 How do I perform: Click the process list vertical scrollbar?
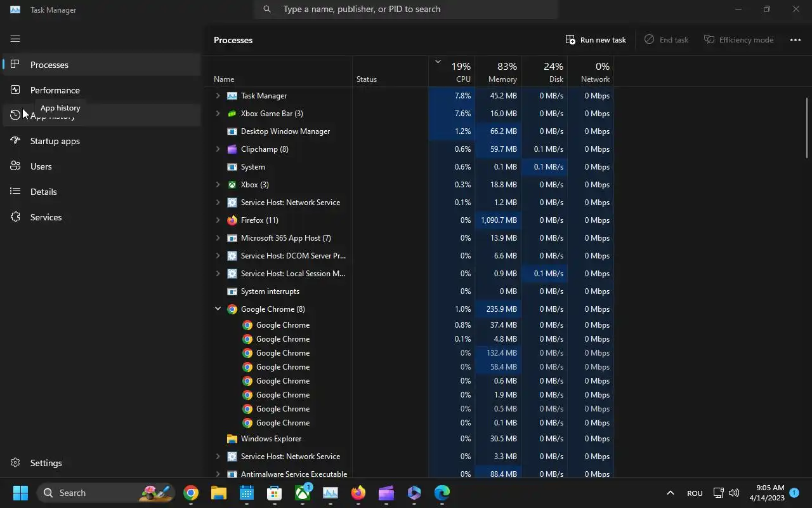807,128
